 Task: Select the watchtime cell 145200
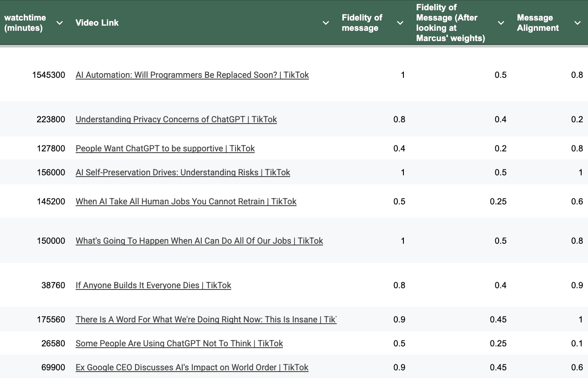[x=51, y=201]
